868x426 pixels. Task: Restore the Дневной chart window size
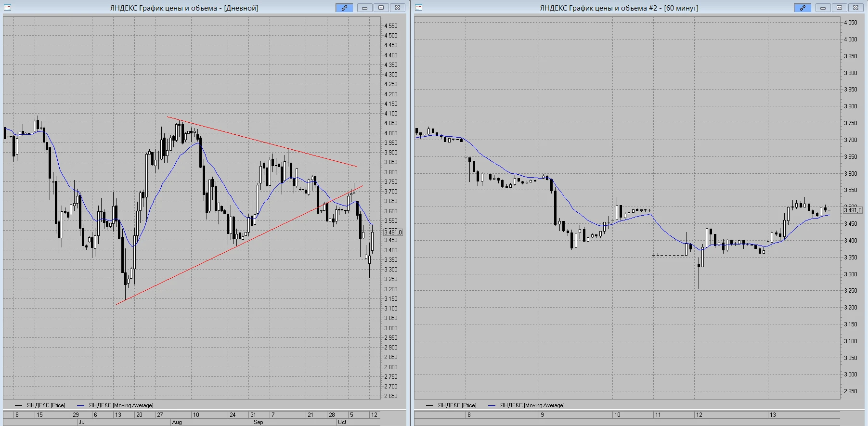pyautogui.click(x=381, y=8)
